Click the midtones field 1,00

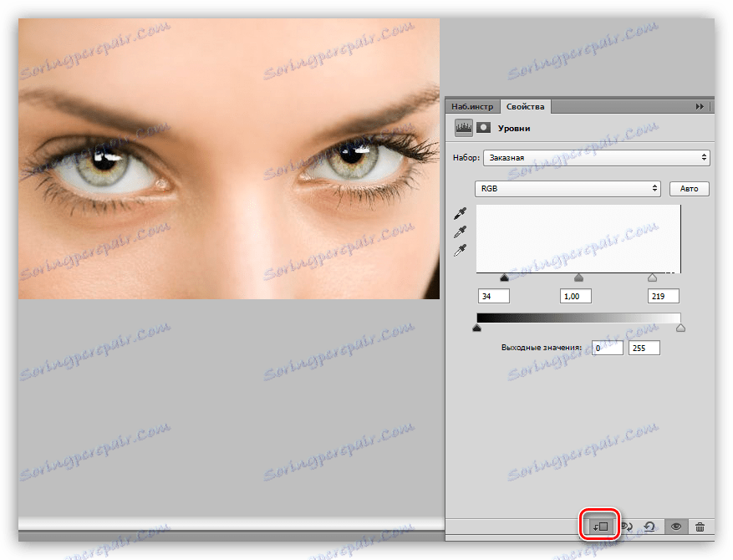pyautogui.click(x=576, y=296)
